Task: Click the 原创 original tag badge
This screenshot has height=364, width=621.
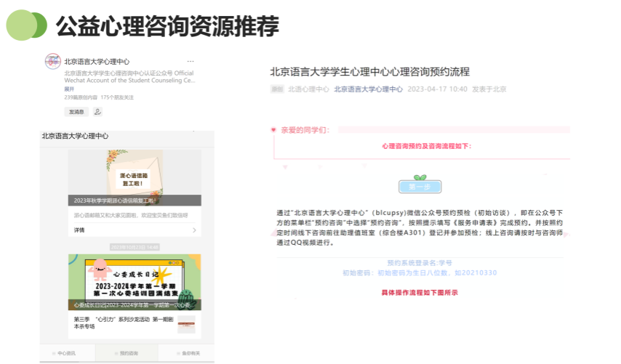Action: pos(276,89)
